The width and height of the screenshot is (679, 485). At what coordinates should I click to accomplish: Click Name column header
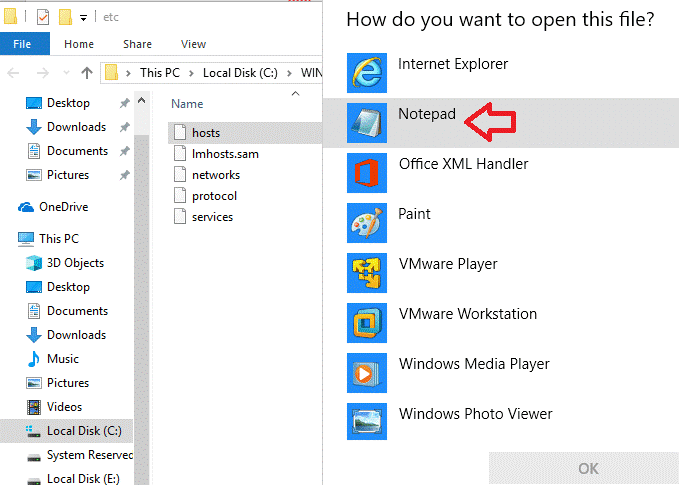(187, 104)
